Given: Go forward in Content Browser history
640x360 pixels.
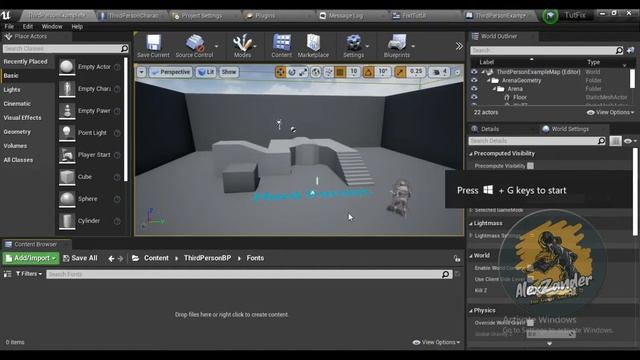Looking at the screenshot, I should tap(120, 258).
